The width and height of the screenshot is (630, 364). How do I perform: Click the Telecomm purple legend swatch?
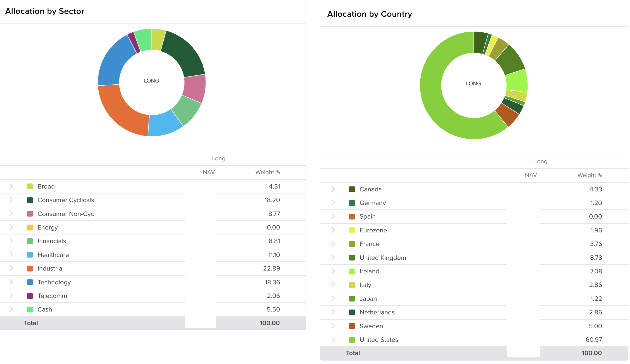(30, 296)
